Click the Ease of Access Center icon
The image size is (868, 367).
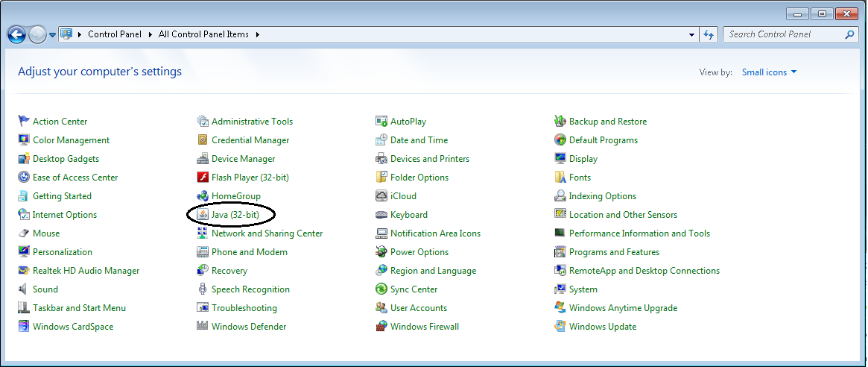pyautogui.click(x=24, y=178)
